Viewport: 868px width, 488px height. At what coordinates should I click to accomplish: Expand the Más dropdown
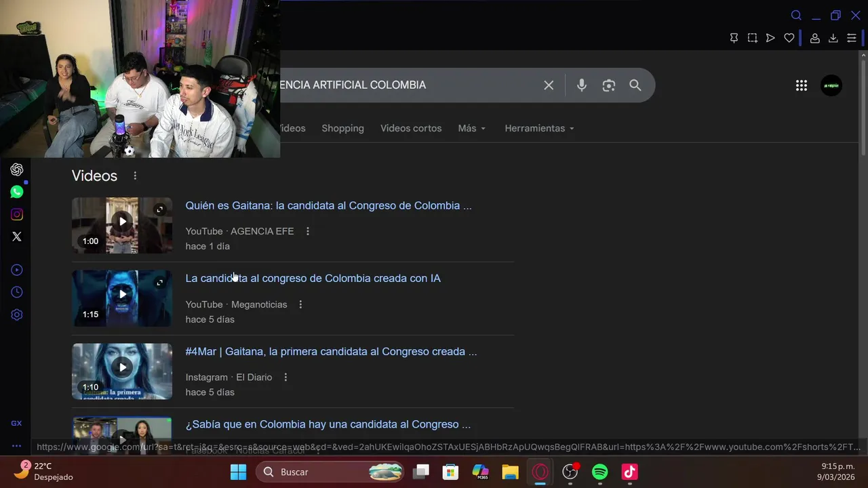pos(472,128)
